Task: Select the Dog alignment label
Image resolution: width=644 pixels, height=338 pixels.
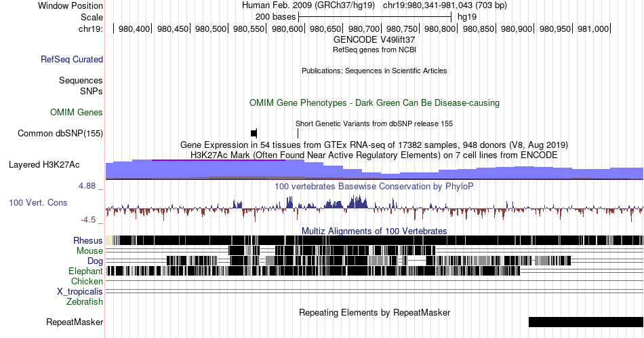Action: 96,261
